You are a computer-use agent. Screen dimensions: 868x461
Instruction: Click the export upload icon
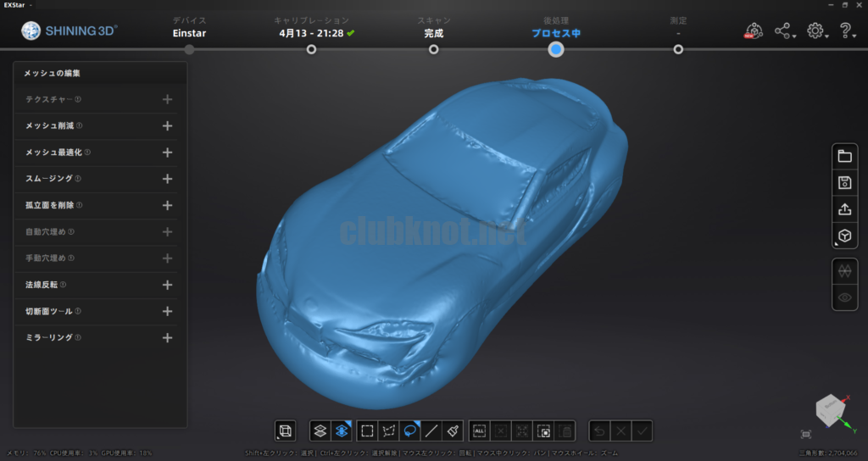tap(844, 209)
